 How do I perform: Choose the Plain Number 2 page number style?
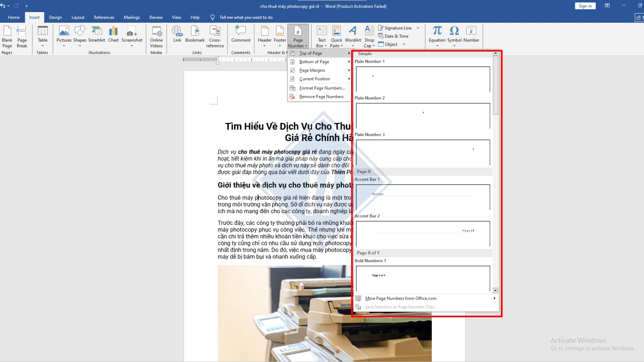pyautogui.click(x=423, y=116)
